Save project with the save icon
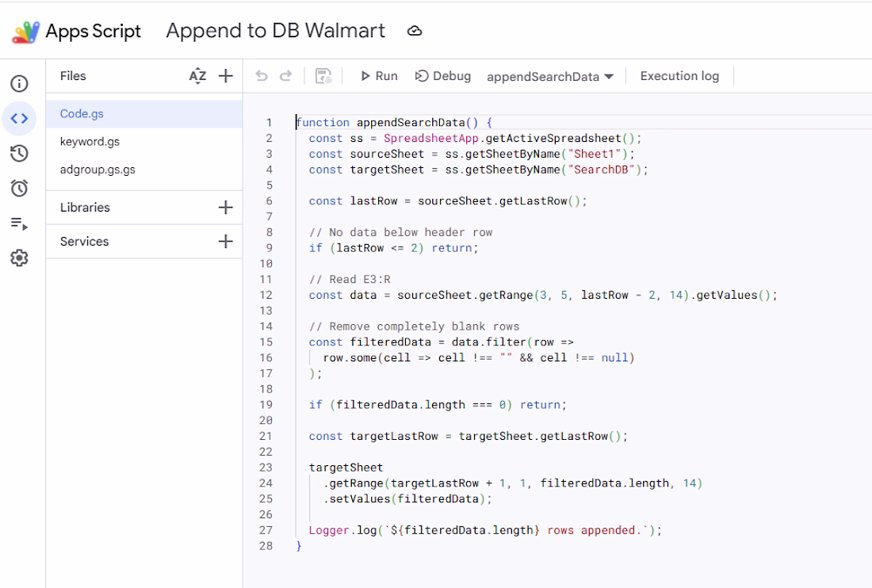872x588 pixels. click(x=323, y=75)
